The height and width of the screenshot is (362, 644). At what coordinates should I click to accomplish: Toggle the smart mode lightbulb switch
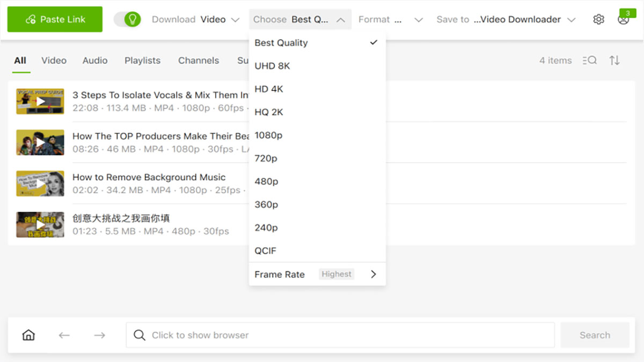(127, 19)
